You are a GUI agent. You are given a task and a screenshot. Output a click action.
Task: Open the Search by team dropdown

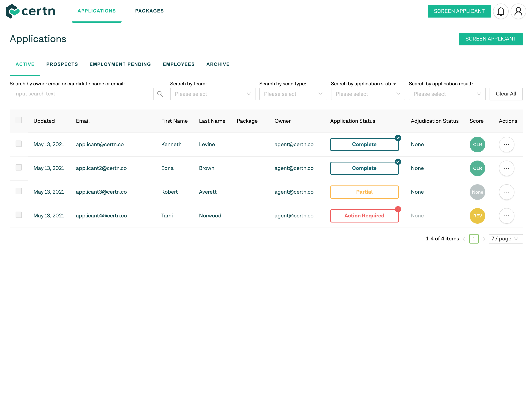click(x=213, y=94)
